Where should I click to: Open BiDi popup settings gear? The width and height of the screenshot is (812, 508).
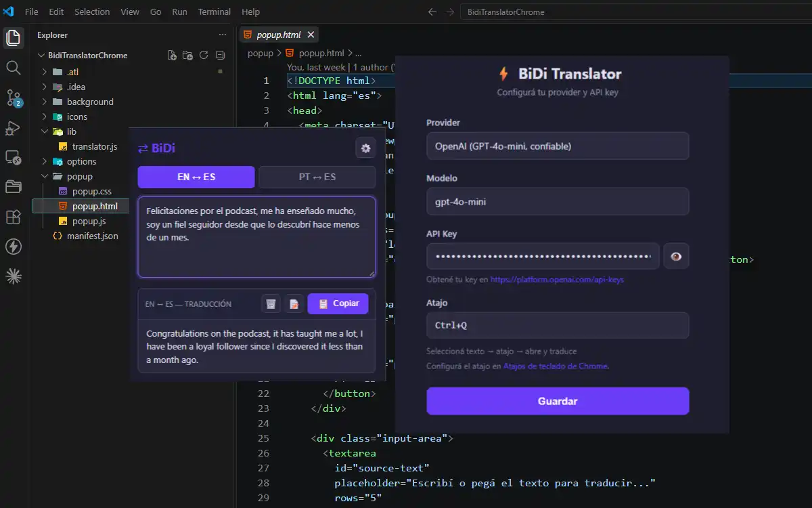(366, 148)
